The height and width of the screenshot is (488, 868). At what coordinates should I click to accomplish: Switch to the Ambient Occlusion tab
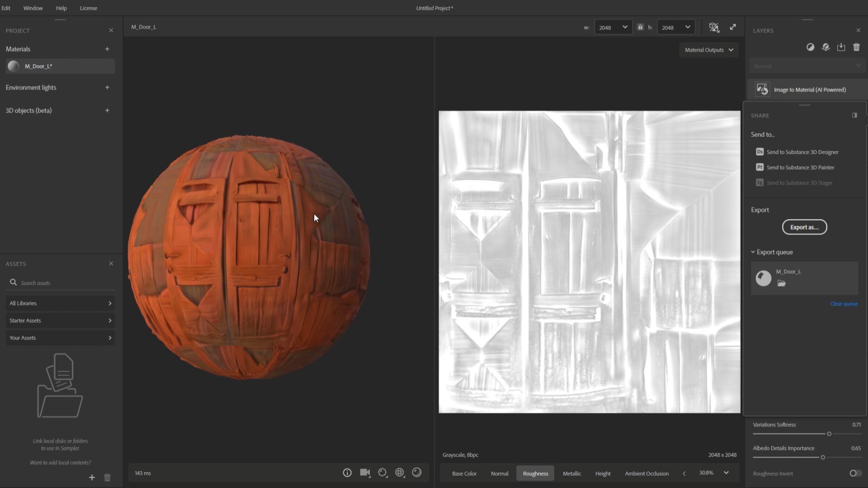pos(646,474)
